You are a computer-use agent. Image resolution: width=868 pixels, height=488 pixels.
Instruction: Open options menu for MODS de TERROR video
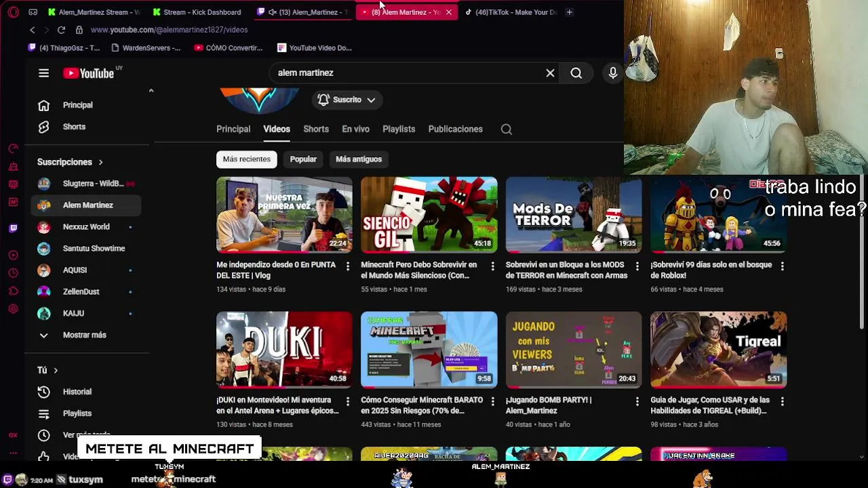coord(637,267)
